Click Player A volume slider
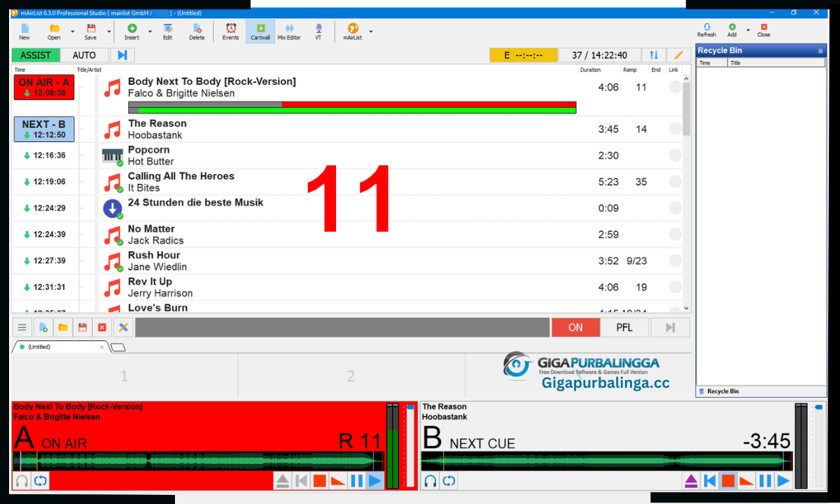This screenshot has height=504, width=840. click(410, 445)
